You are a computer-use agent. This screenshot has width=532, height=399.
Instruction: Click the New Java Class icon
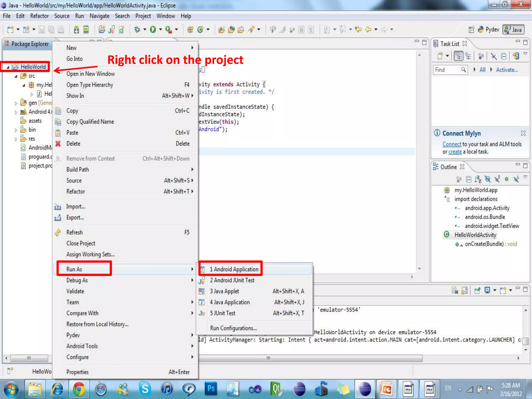(x=200, y=30)
